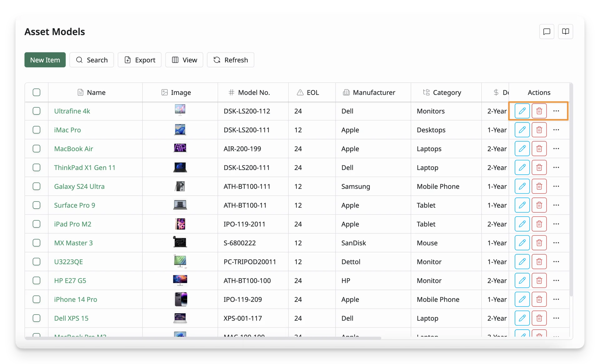Delete the HP E27 G5 row
This screenshot has width=600, height=364.
(x=539, y=280)
